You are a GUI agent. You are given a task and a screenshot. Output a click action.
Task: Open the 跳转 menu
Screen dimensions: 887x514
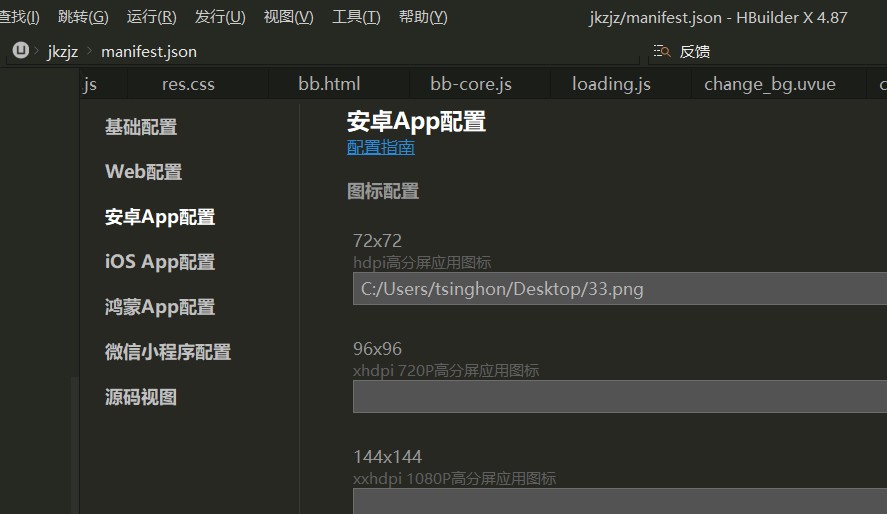pyautogui.click(x=83, y=17)
